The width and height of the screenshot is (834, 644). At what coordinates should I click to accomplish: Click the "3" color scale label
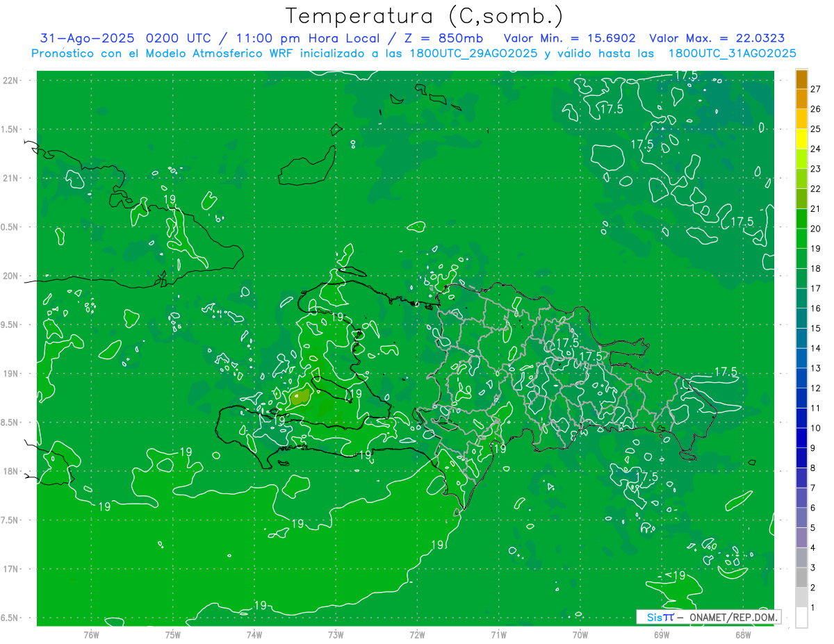tap(813, 568)
